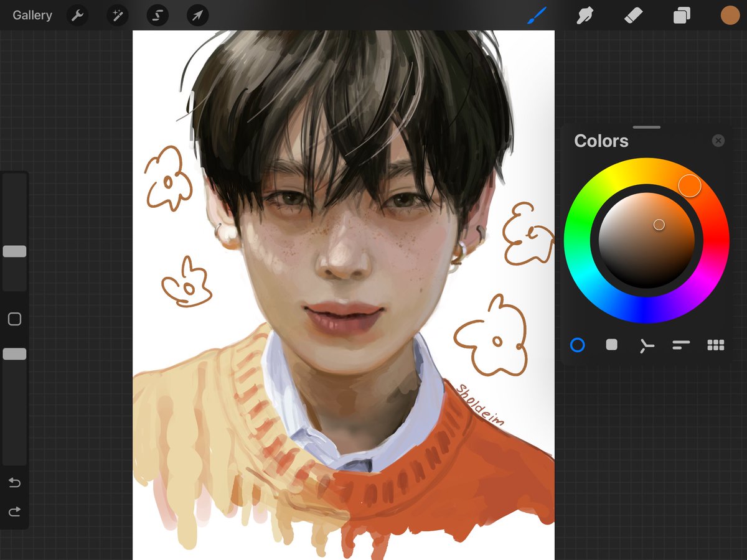
Task: Click the Colors panel drag handle
Action: 647,127
